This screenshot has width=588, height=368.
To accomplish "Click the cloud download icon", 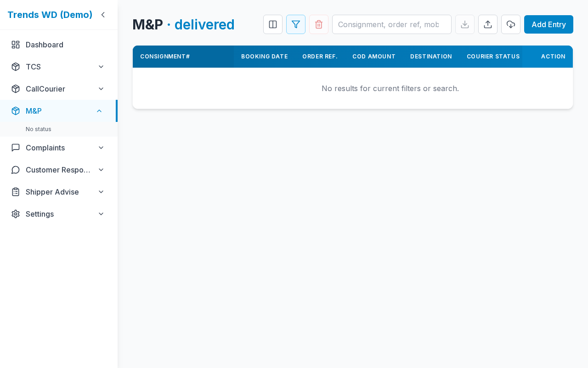I will click(x=511, y=24).
